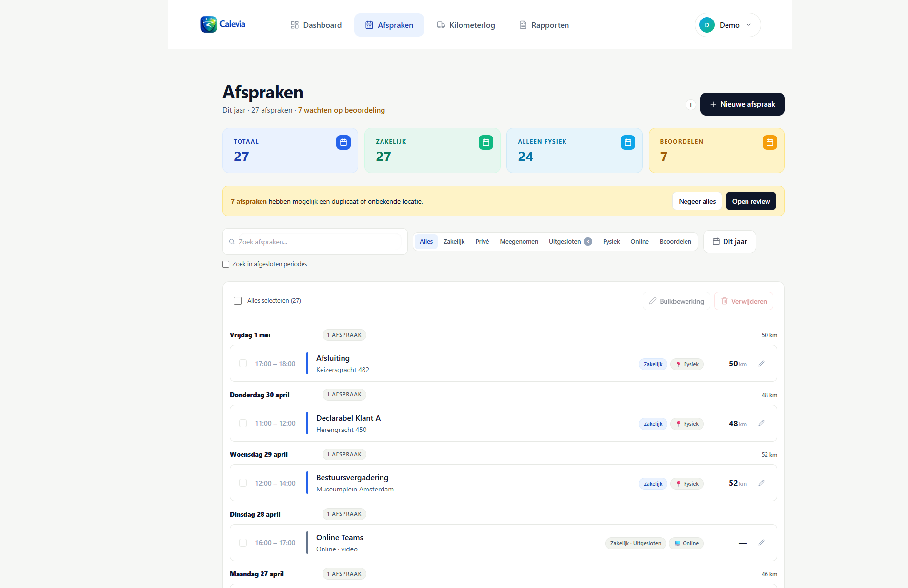The width and height of the screenshot is (908, 588).
Task: Click the Afsluiting appointment title
Action: 333,358
